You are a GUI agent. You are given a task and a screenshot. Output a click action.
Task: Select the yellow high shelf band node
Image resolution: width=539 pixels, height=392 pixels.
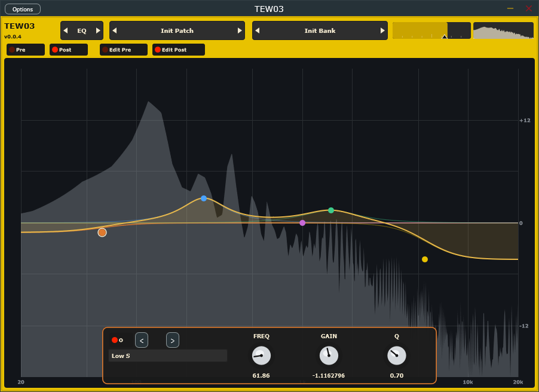coord(425,259)
